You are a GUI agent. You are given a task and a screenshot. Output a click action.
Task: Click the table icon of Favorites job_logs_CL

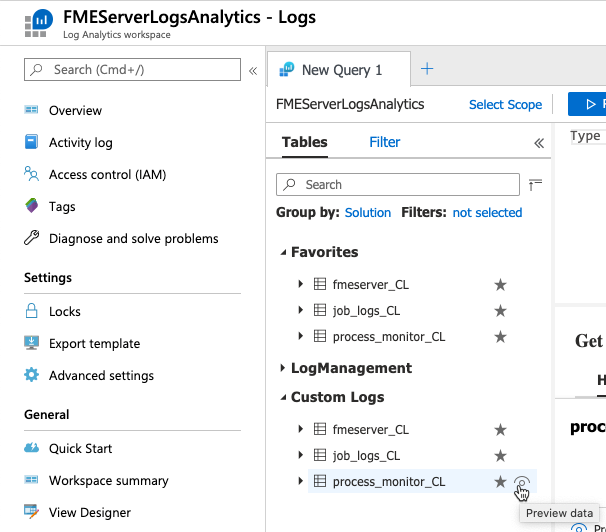320,310
